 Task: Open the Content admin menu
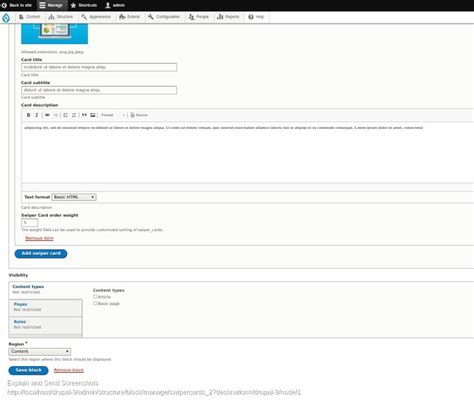[x=30, y=17]
